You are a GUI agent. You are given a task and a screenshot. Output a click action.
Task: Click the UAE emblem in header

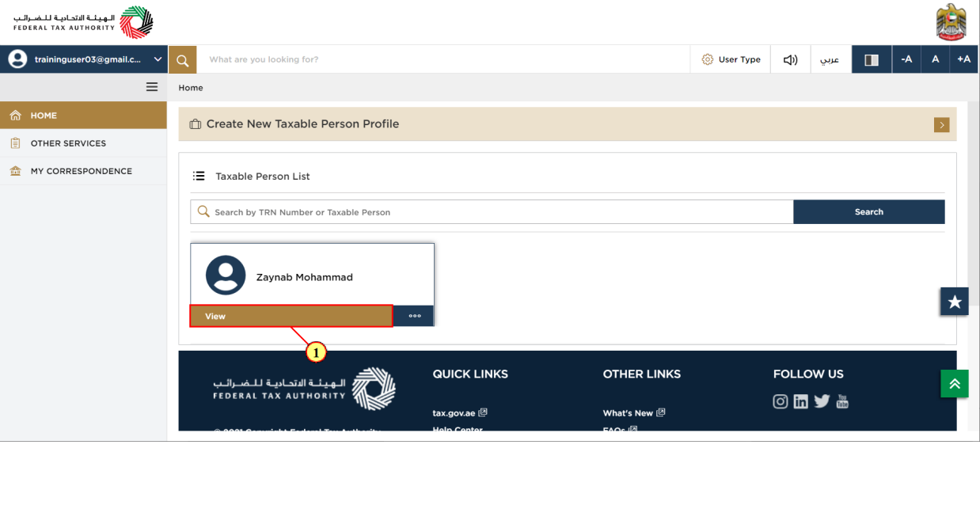951,22
